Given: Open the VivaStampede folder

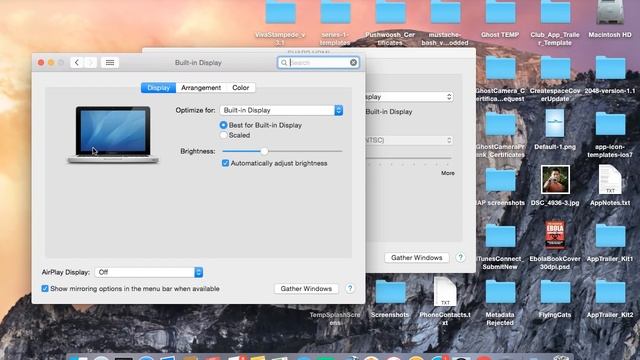Looking at the screenshot, I should click(280, 12).
